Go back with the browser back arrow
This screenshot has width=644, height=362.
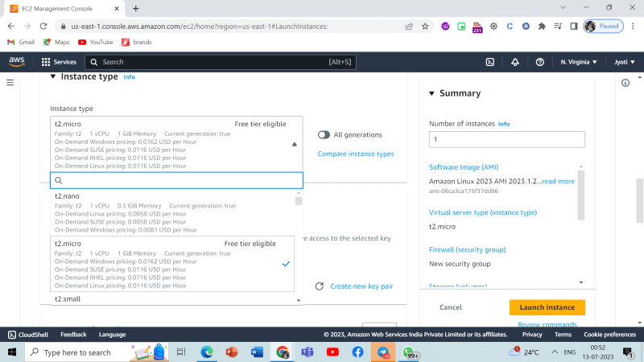tap(11, 27)
